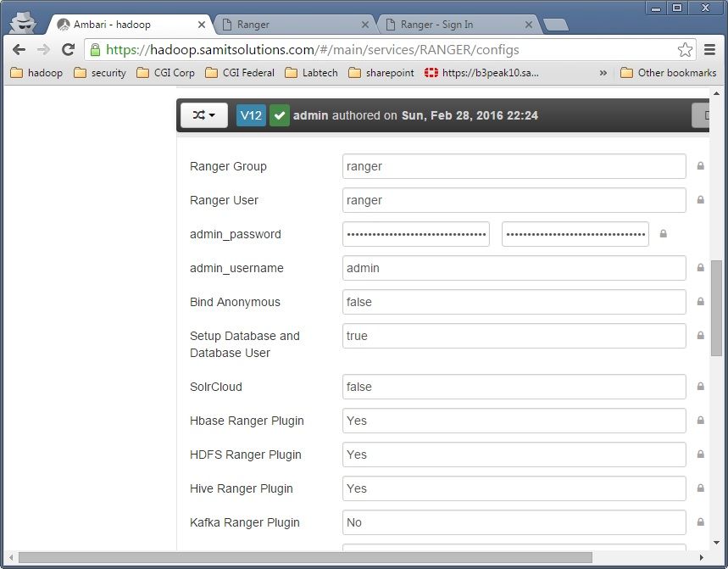Open the b3peak10 bookmark link

481,73
